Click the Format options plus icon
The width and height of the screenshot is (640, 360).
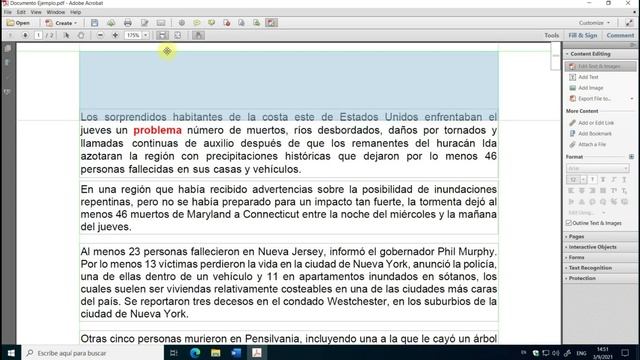631,157
